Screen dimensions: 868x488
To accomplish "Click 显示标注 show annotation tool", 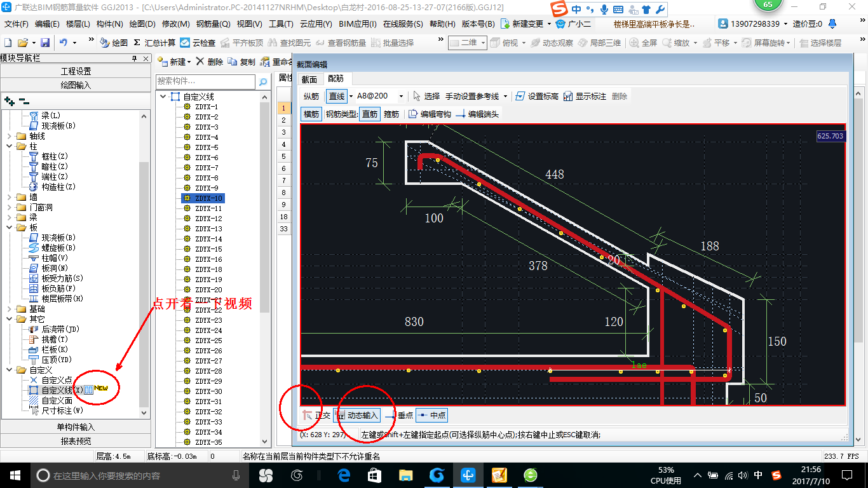I will pyautogui.click(x=585, y=96).
